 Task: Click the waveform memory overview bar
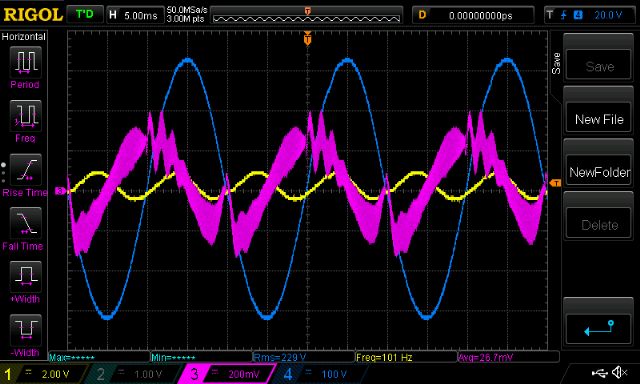(x=307, y=16)
